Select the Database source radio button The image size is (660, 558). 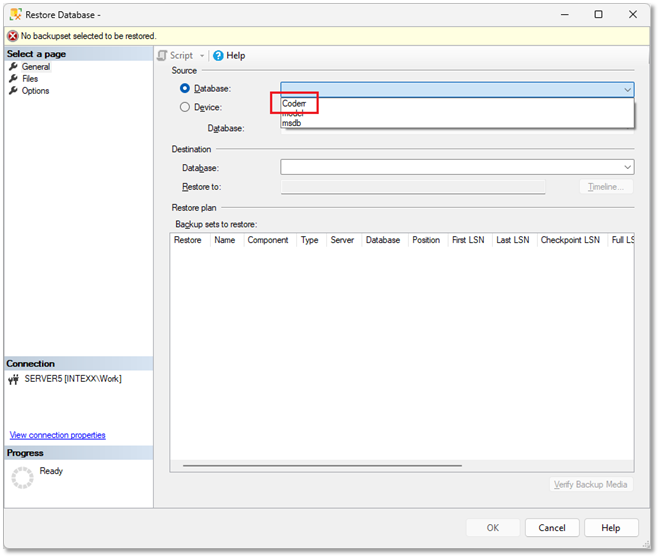click(184, 88)
